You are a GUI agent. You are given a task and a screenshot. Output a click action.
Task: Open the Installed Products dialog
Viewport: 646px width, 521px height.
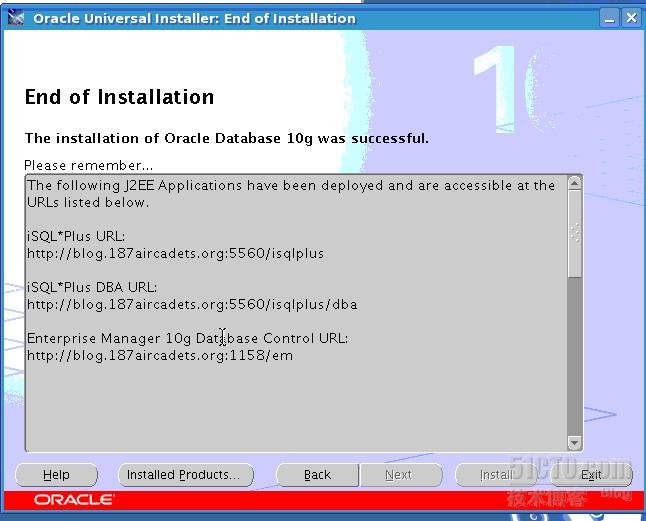tap(186, 475)
